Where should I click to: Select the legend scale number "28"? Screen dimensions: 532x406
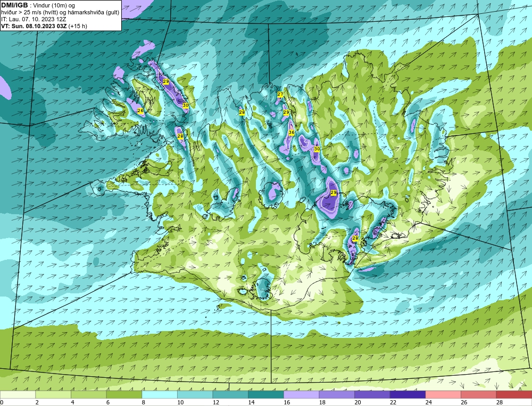pyautogui.click(x=500, y=402)
